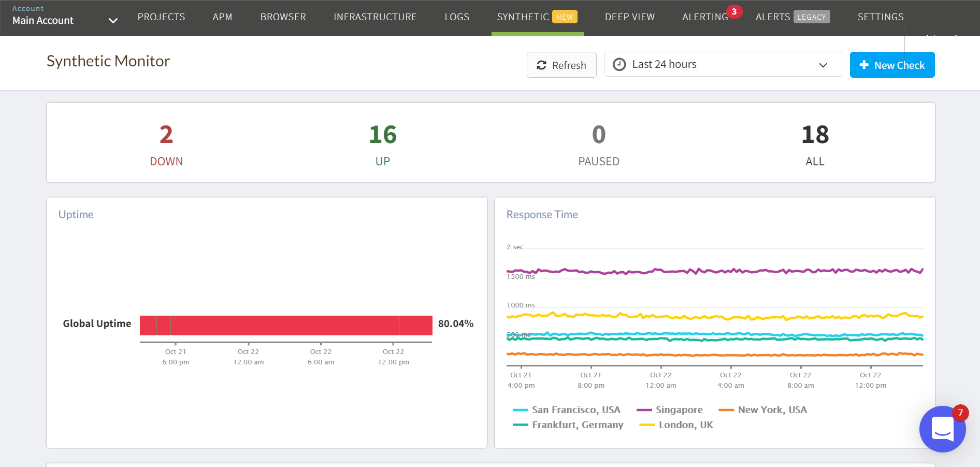Click the clock icon in the time range selector
The width and height of the screenshot is (980, 467).
pyautogui.click(x=620, y=64)
